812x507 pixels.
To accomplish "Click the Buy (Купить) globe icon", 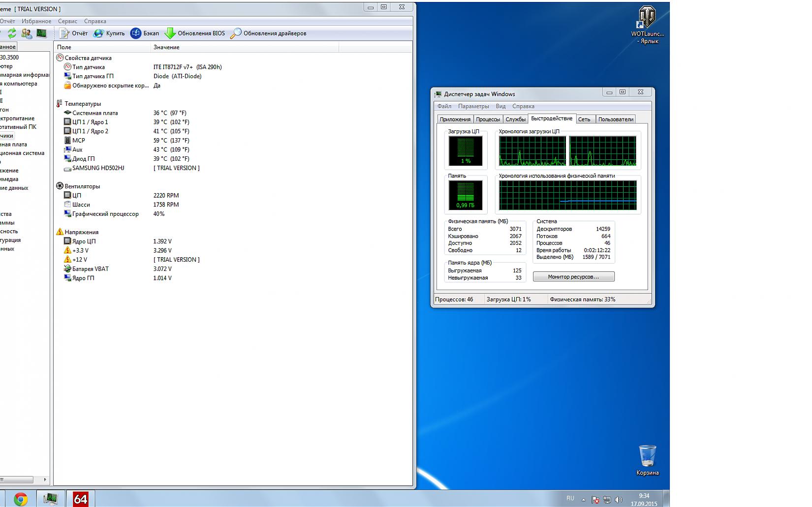I will 99,33.
